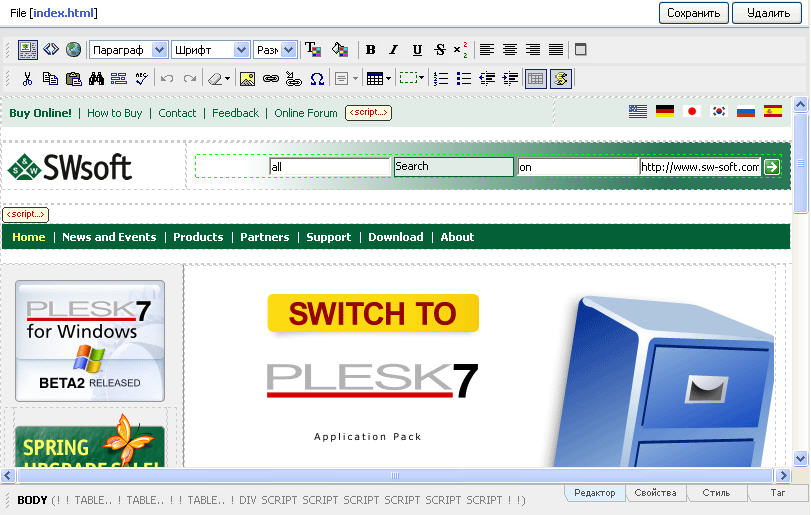Insert hyperlink chain icon
This screenshot has height=515, width=811.
[271, 79]
